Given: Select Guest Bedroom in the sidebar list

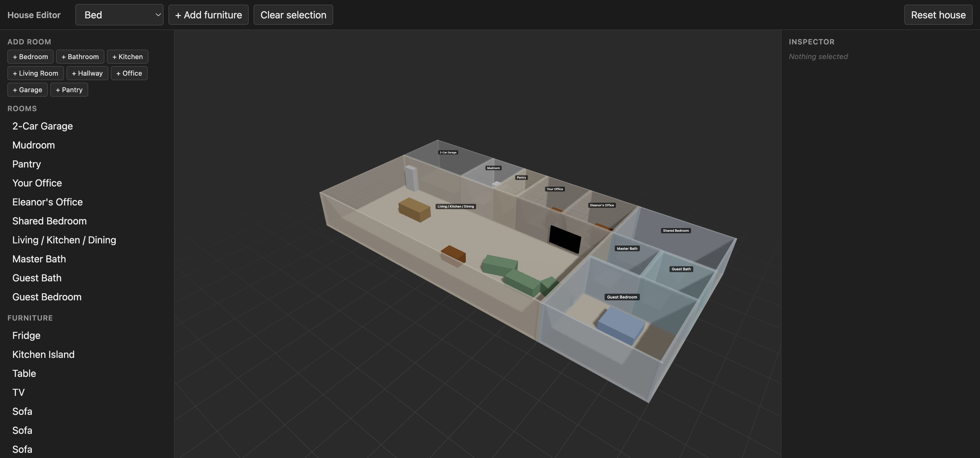Looking at the screenshot, I should (47, 297).
